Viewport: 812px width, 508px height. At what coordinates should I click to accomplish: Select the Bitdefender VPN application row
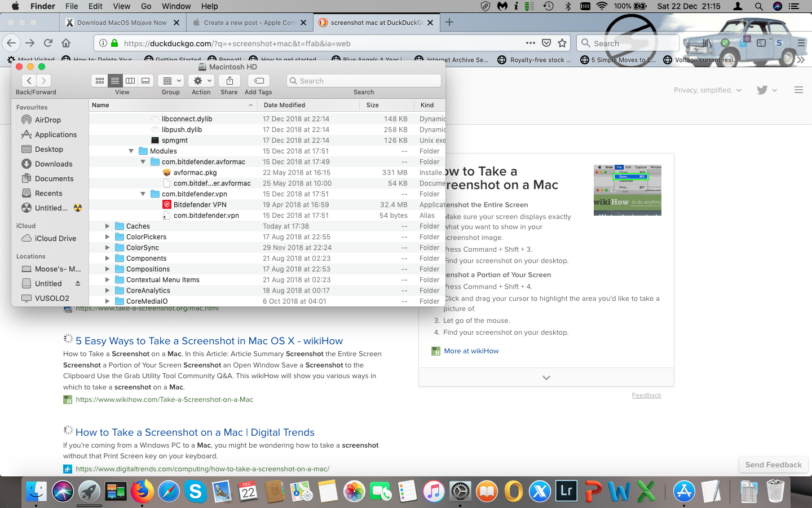[267, 205]
